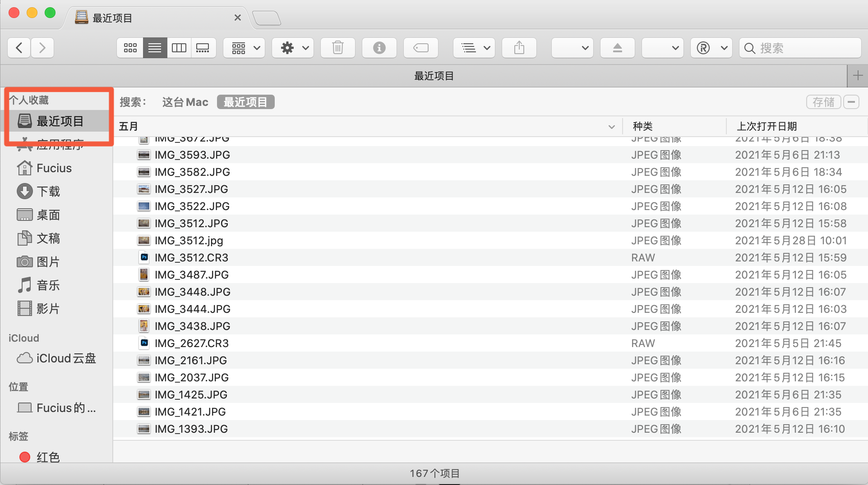Close the 最近项目 tab
This screenshot has width=868, height=485.
[x=238, y=18]
